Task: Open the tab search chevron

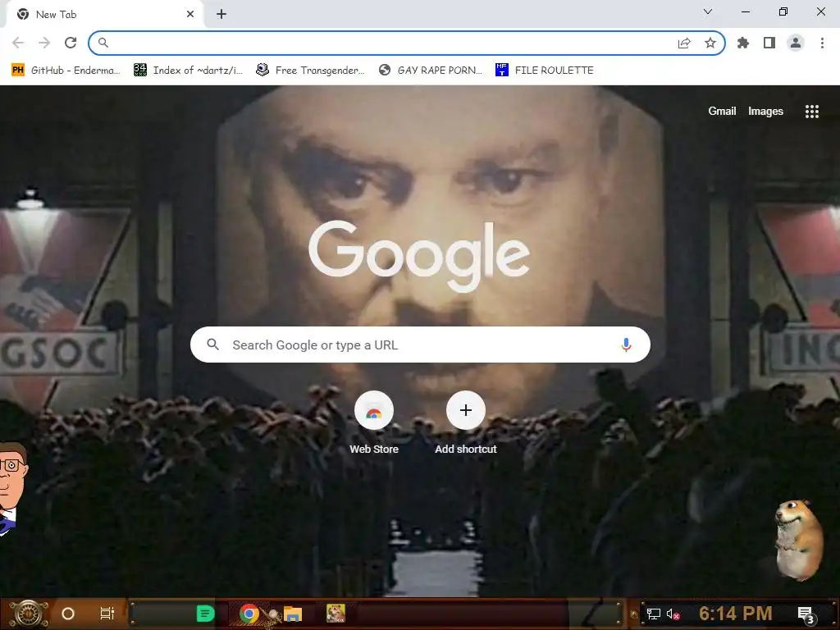Action: click(708, 11)
